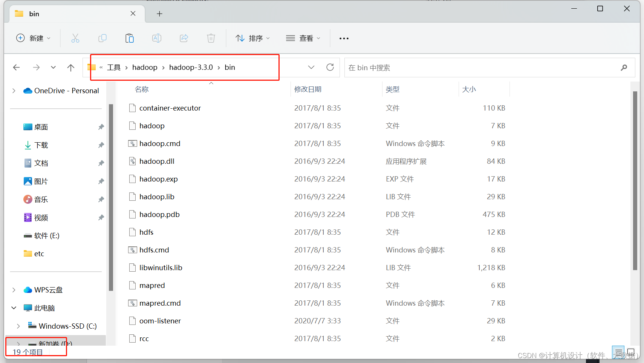Select container-executor file
This screenshot has height=363, width=644.
170,108
